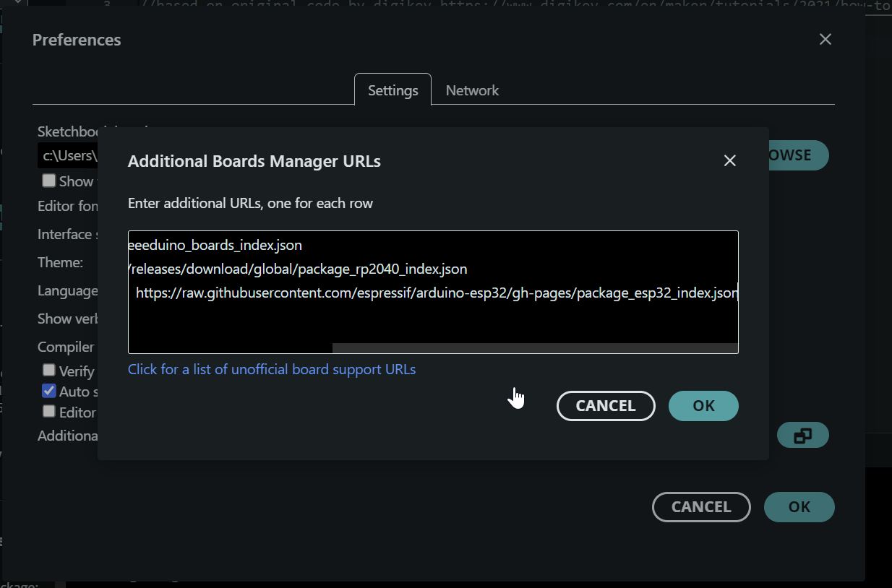Viewport: 892px width, 588px height.
Task: Check the Editor option checkbox
Action: pos(48,412)
